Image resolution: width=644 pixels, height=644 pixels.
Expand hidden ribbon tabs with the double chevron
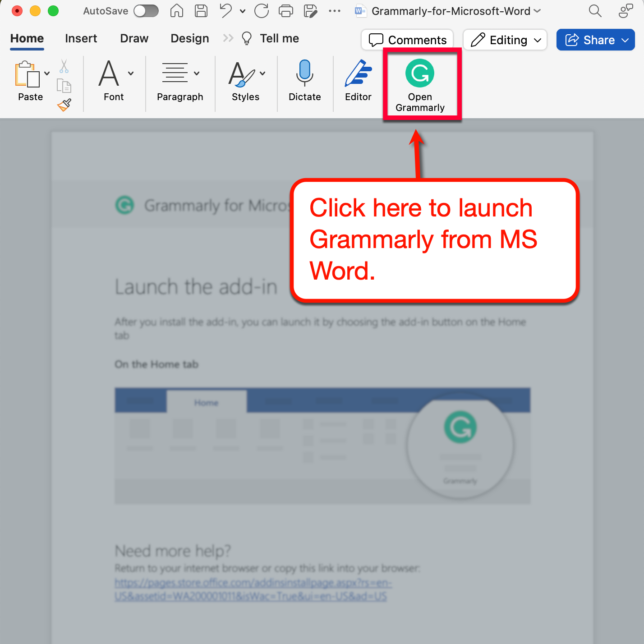pos(228,38)
